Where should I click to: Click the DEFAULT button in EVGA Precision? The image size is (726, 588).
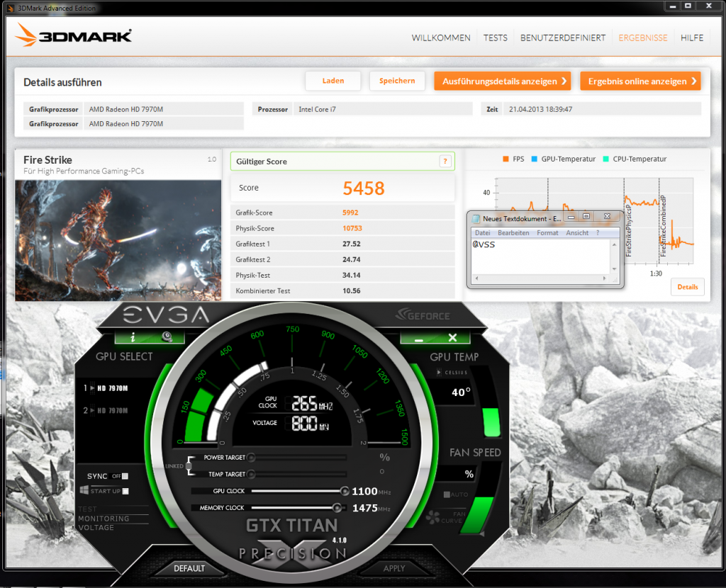189,568
